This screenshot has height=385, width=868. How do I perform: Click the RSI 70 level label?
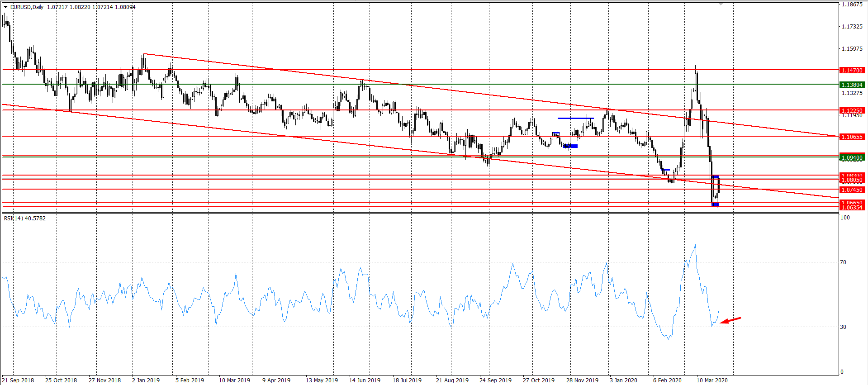pyautogui.click(x=843, y=262)
